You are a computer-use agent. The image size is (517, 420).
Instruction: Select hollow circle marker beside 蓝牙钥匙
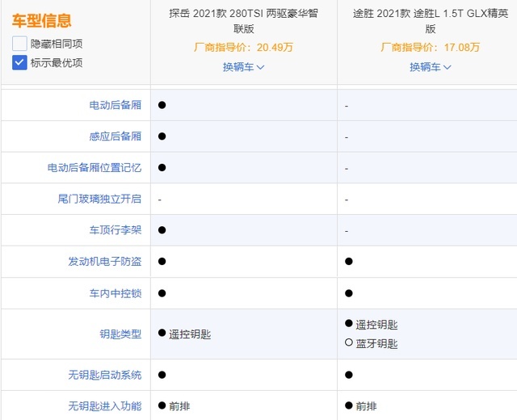[349, 342]
